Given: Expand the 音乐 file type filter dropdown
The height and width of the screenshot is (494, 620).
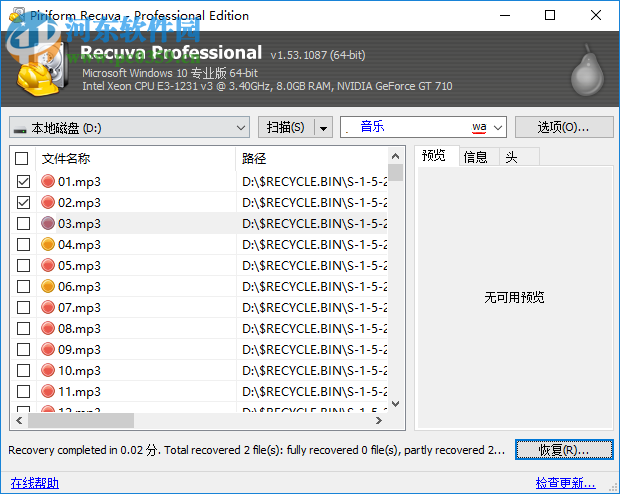Looking at the screenshot, I should pos(498,127).
